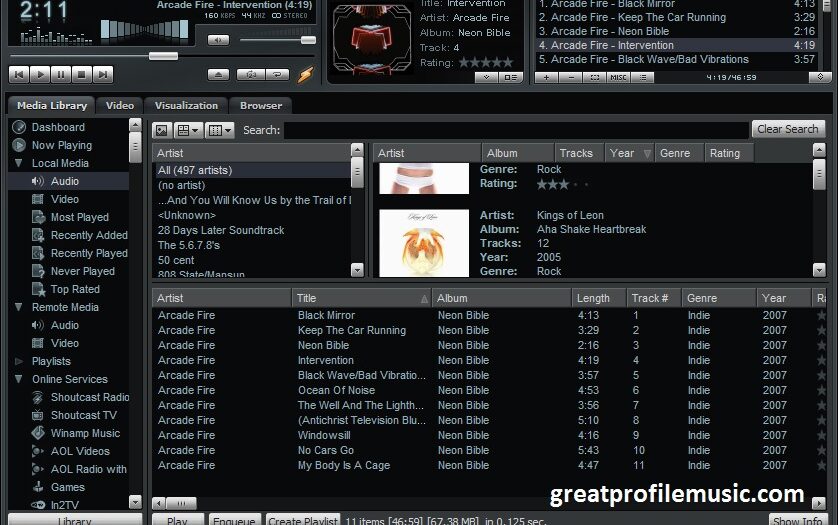Click the rating stars for Intervention

tap(486, 63)
